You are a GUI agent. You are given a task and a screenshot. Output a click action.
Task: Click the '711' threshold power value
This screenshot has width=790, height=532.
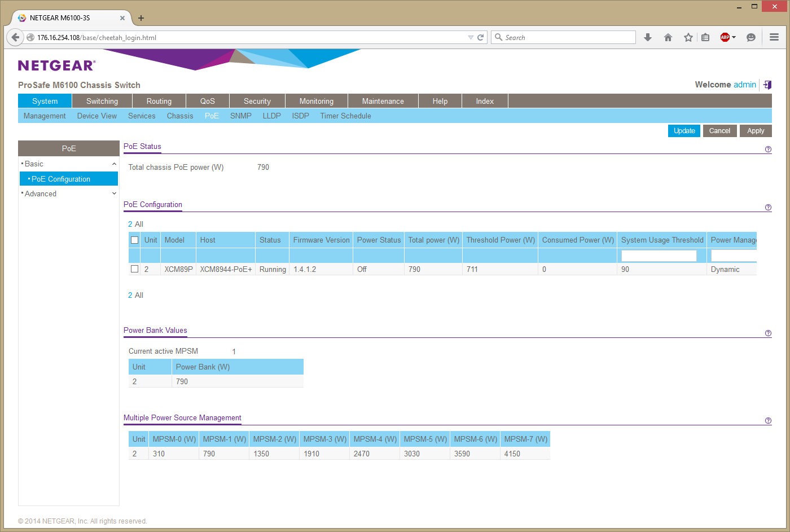pos(472,269)
